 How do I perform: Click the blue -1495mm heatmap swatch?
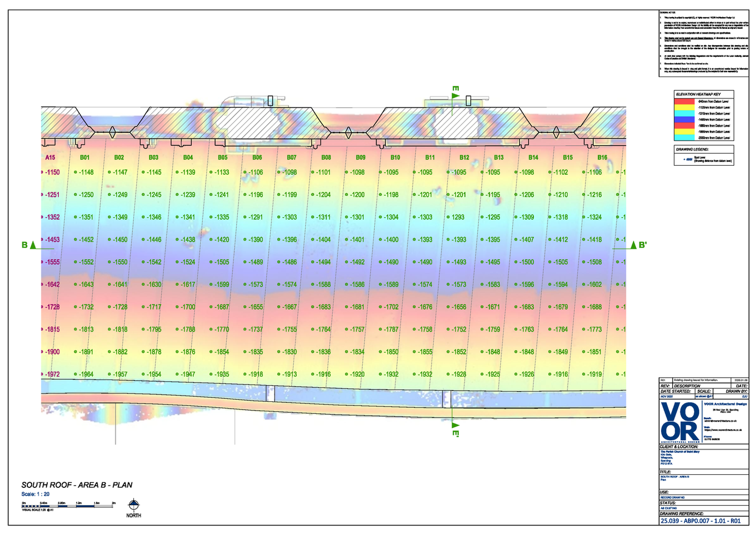pyautogui.click(x=685, y=120)
